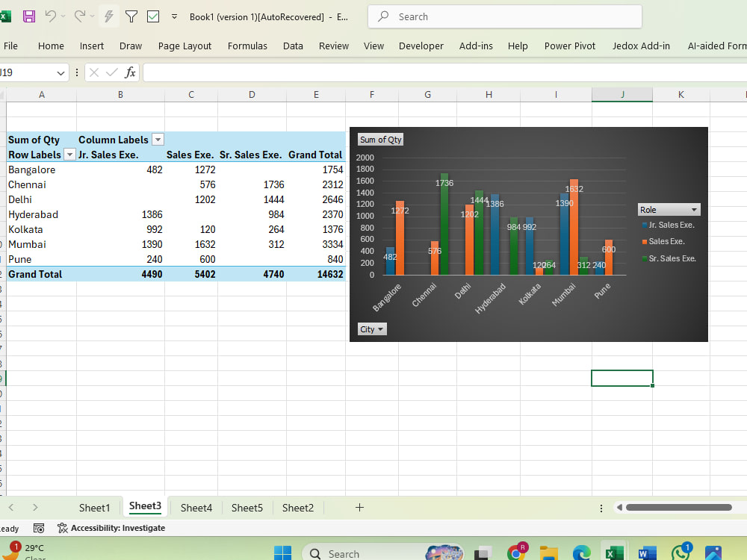The height and width of the screenshot is (560, 747).
Task: Open the Redo history dropdown arrow
Action: (x=93, y=16)
